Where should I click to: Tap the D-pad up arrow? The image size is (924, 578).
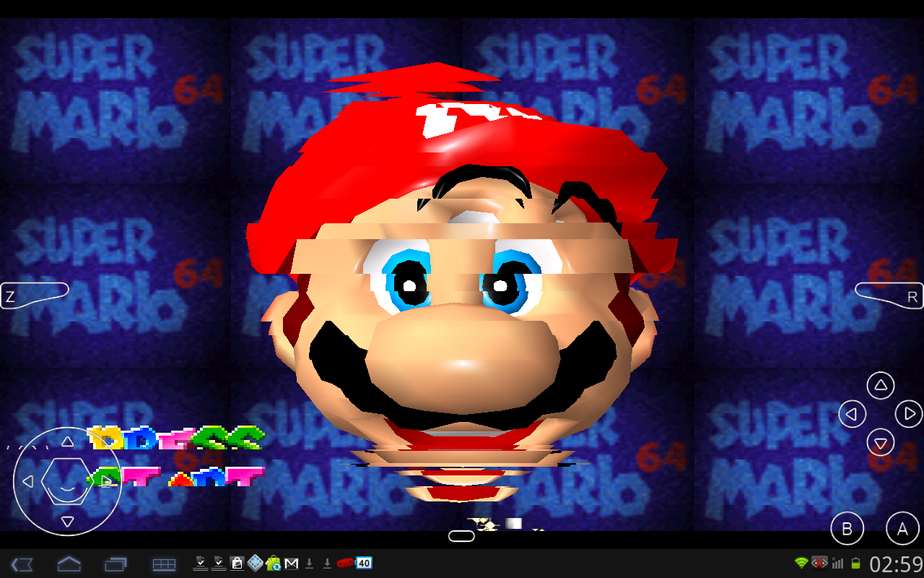[67, 441]
